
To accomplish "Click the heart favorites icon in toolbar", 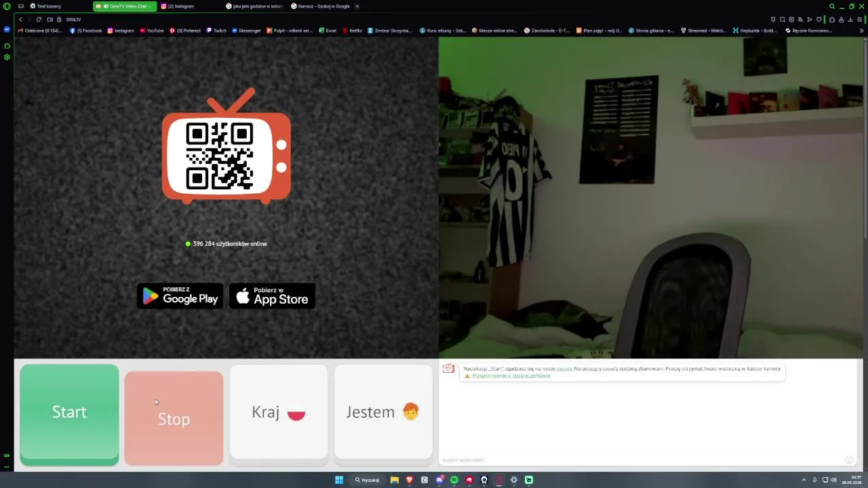I will coord(818,19).
